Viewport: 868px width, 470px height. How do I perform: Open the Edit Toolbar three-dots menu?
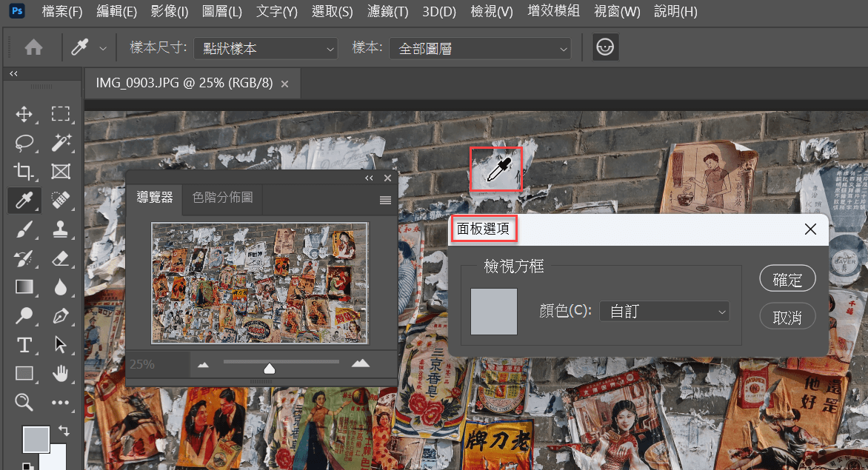coord(60,403)
